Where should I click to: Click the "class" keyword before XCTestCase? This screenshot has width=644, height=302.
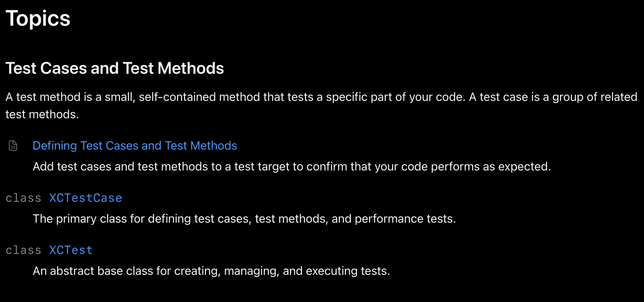[23, 198]
